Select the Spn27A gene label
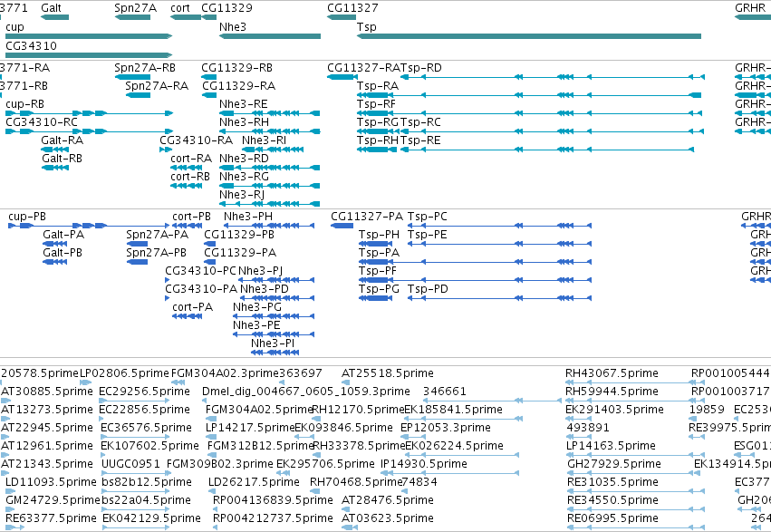 pos(135,8)
